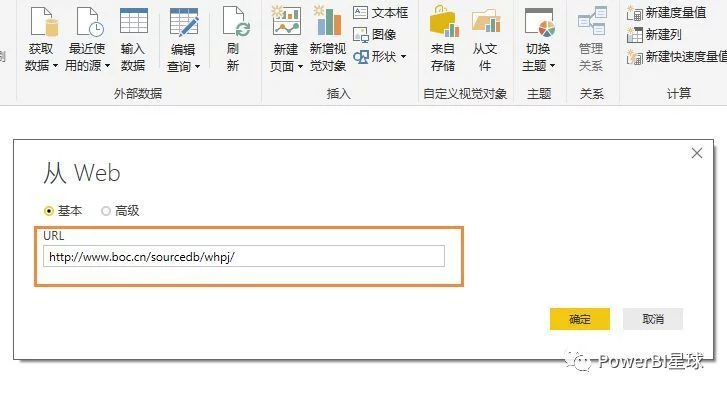Screen dimensions: 727x393
Task: Expand the 获取数据 dropdown arrow
Action: click(x=56, y=66)
